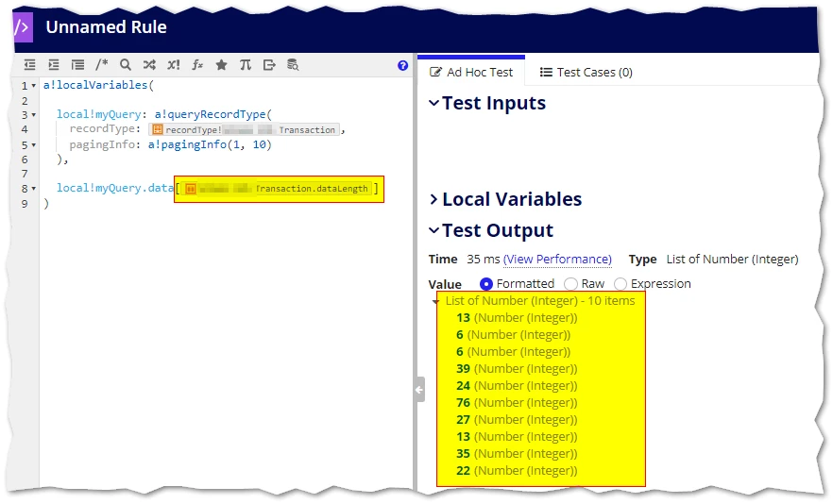The width and height of the screenshot is (833, 504).
Task: Click the pi constant toolbar icon
Action: pyautogui.click(x=245, y=65)
